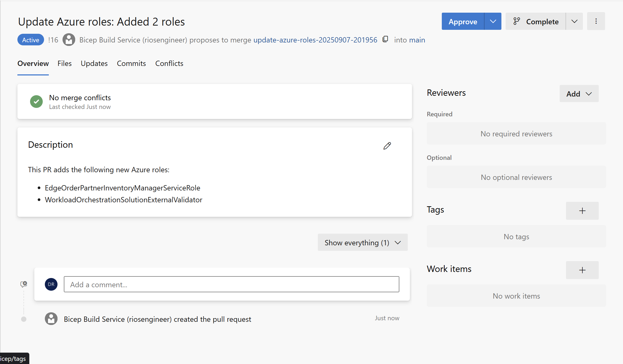Copy the source branch name icon

pos(385,39)
